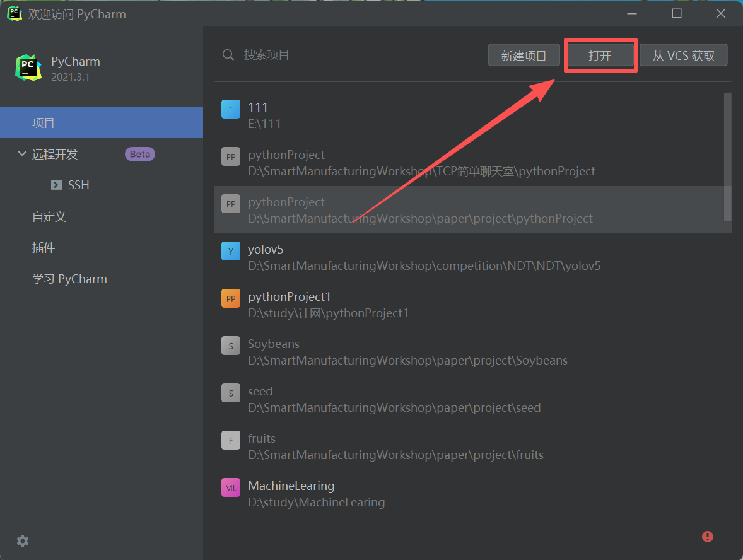Click path D:\study\计网\pythonProject1
The height and width of the screenshot is (560, 743).
point(328,313)
